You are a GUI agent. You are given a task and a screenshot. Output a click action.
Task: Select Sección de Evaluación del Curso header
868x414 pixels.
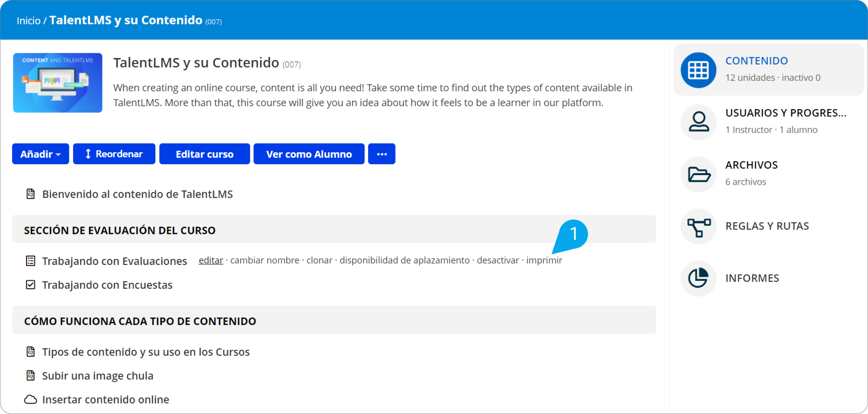[x=334, y=229]
